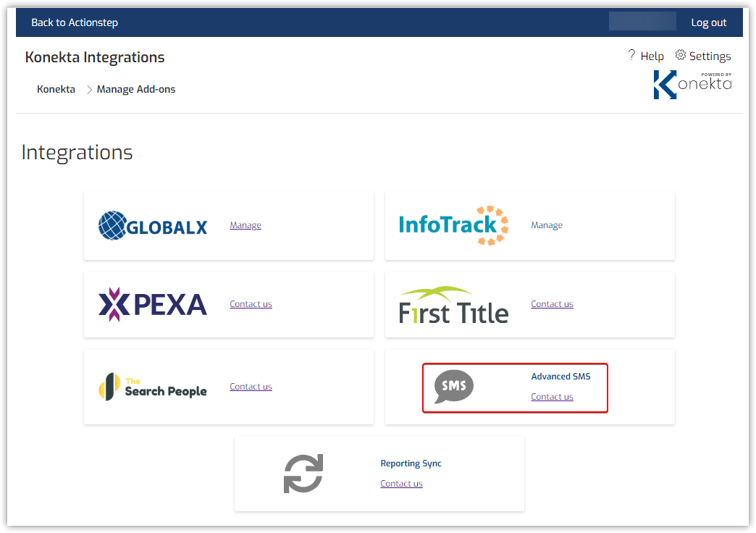756x533 pixels.
Task: Click the First Title logo
Action: click(454, 305)
